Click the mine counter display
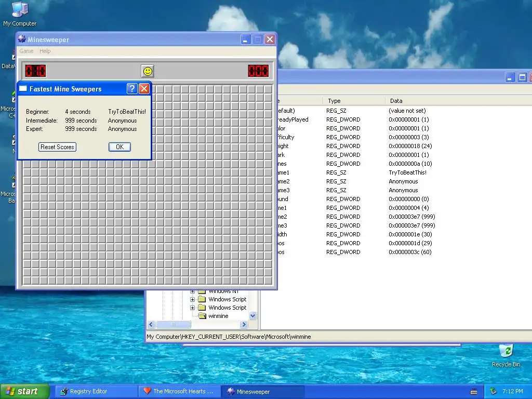Image resolution: width=532 pixels, height=399 pixels. click(35, 71)
